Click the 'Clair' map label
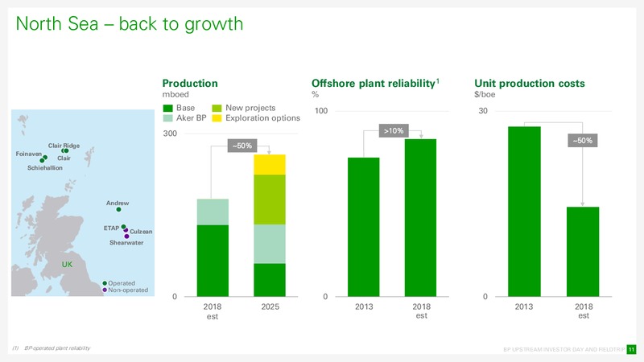Image resolution: width=644 pixels, height=362 pixels. (64, 158)
